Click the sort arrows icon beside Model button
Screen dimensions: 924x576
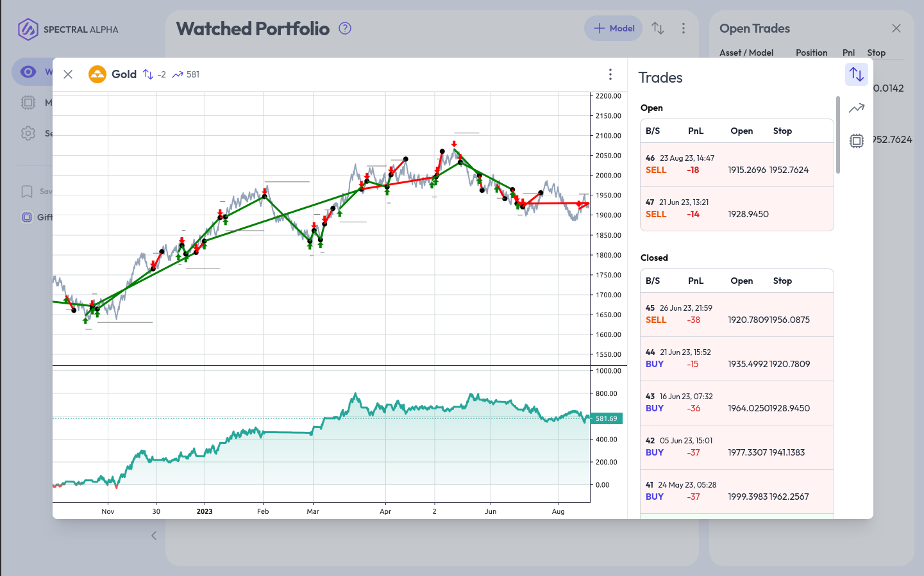click(658, 28)
